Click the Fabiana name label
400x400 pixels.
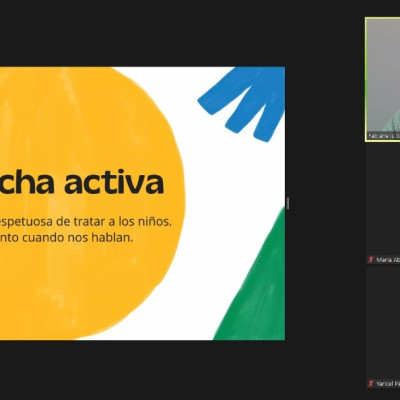click(x=383, y=136)
